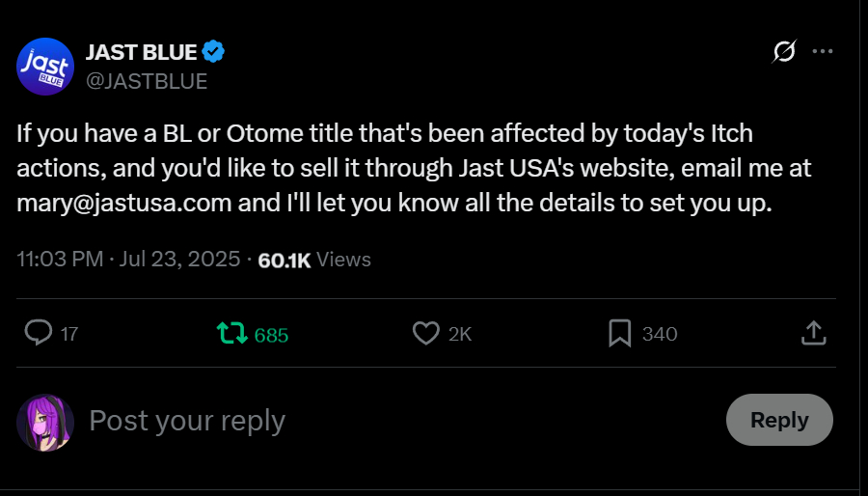868x496 pixels.
Task: Like the post with heart icon
Action: coord(425,334)
